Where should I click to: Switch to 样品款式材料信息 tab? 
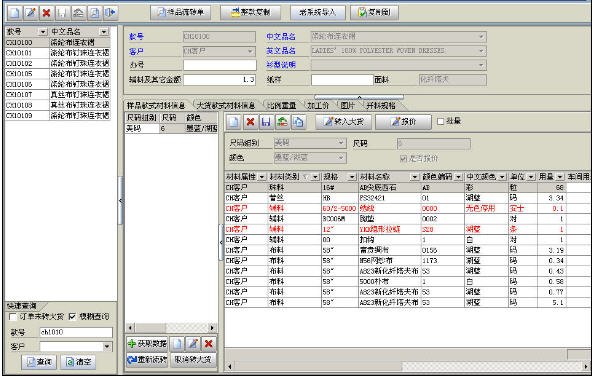pyautogui.click(x=156, y=106)
